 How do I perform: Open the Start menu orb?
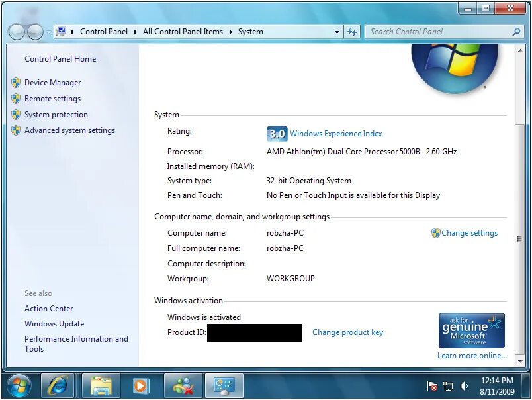(19, 385)
